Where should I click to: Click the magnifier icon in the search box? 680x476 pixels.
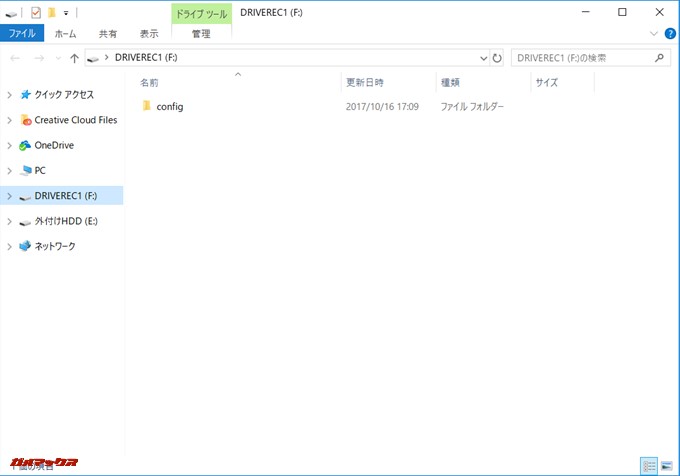pos(659,58)
